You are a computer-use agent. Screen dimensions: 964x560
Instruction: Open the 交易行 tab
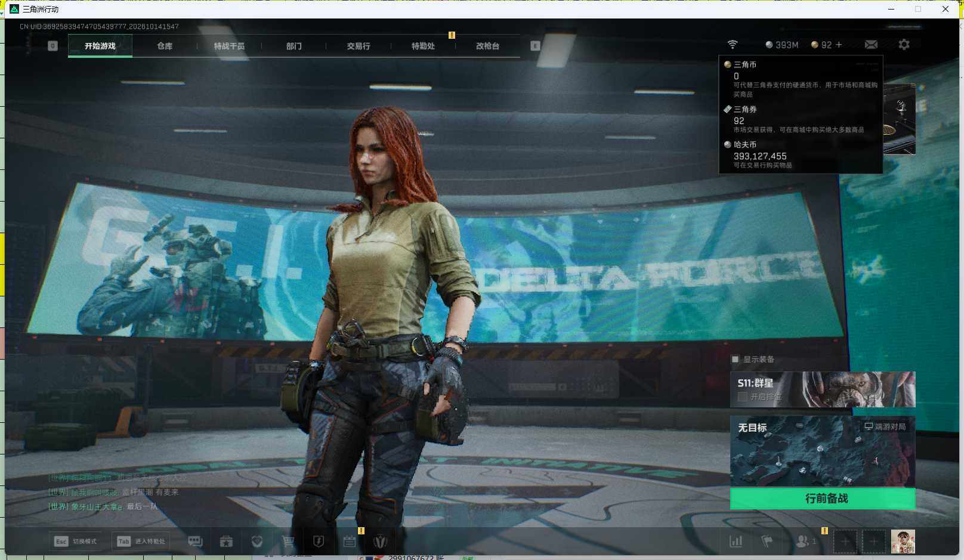pos(359,46)
